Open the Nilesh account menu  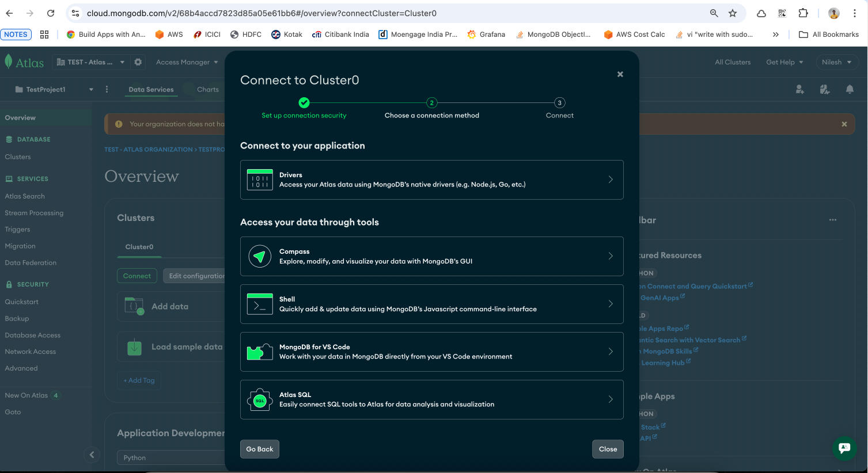836,62
